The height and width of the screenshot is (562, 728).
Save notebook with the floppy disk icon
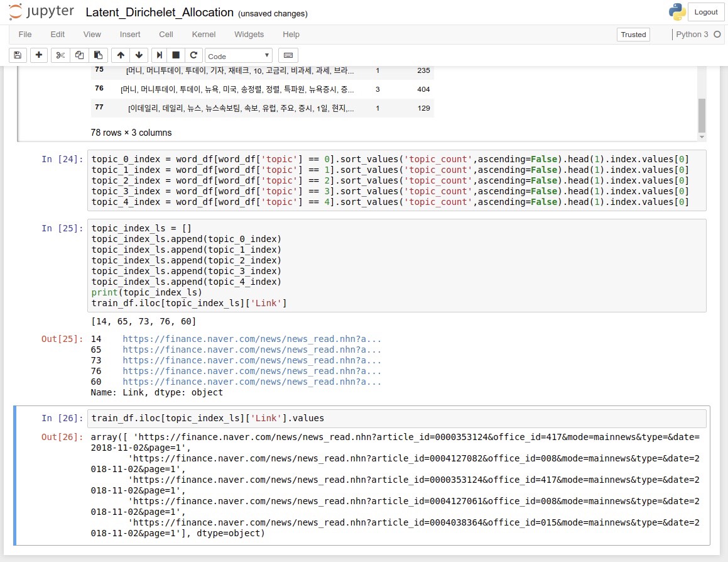18,55
